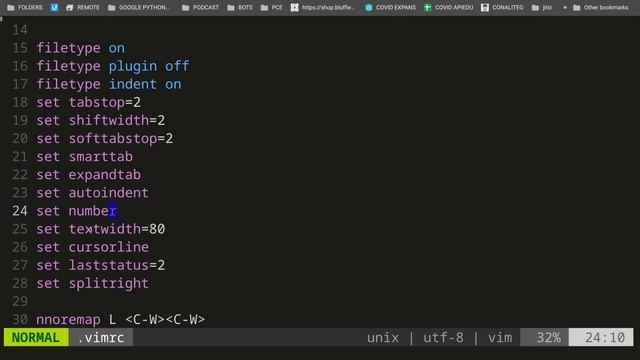
Task: Click 'set tabstop=2' line
Action: pyautogui.click(x=89, y=102)
